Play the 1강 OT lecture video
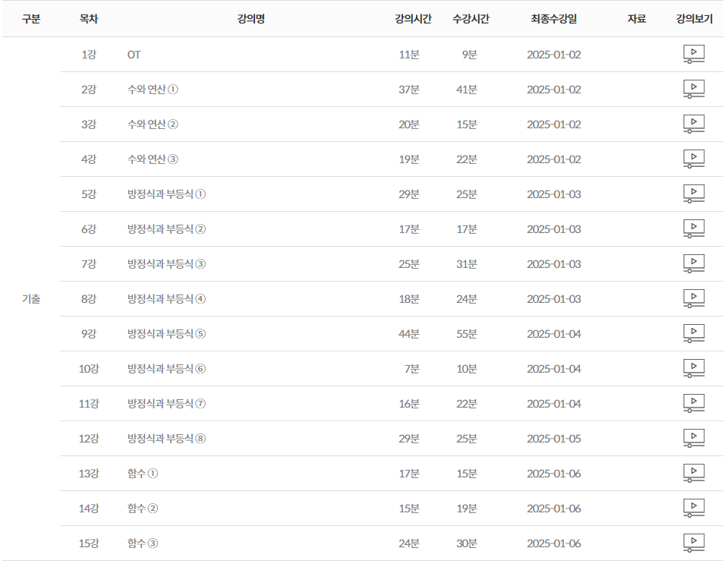 tap(694, 55)
